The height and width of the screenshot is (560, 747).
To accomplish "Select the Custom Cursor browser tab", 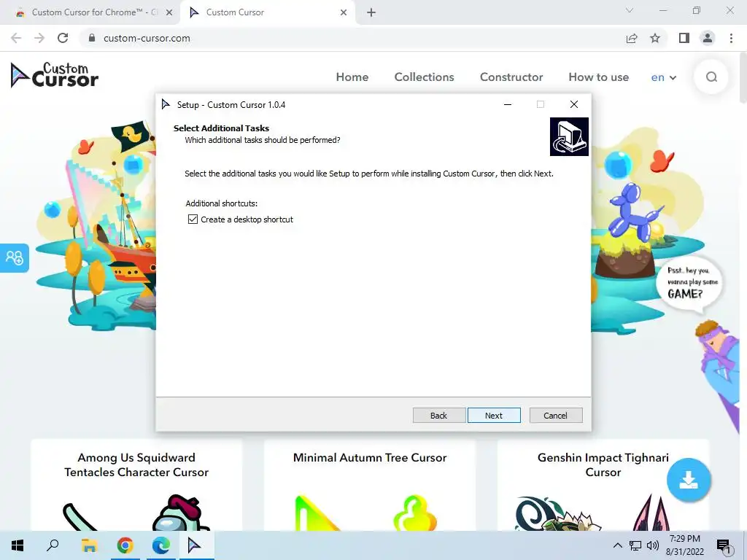I will click(268, 12).
